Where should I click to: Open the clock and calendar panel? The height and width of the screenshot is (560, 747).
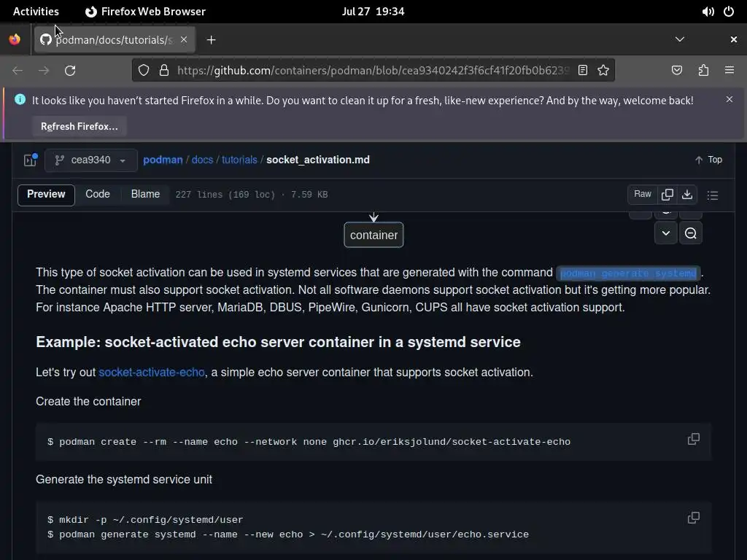373,12
